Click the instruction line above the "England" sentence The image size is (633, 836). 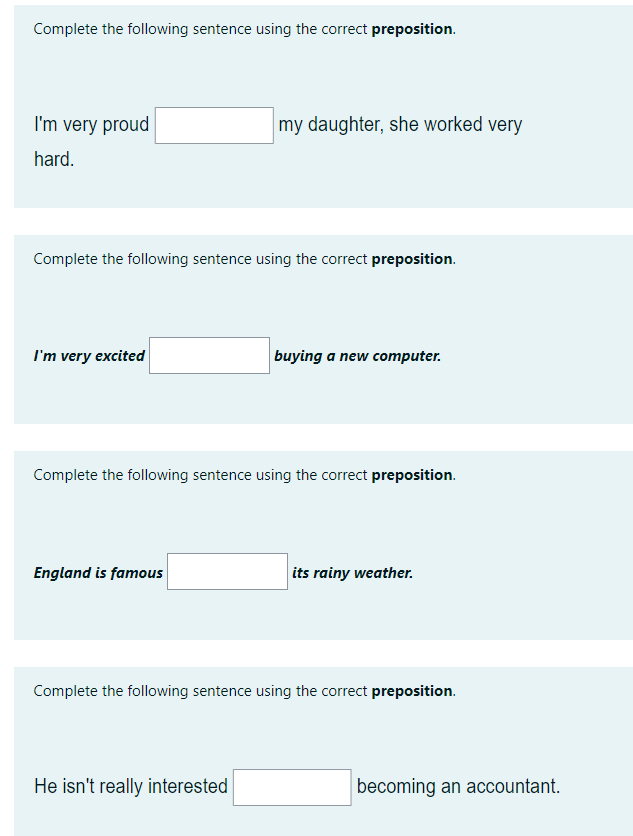pyautogui.click(x=245, y=475)
